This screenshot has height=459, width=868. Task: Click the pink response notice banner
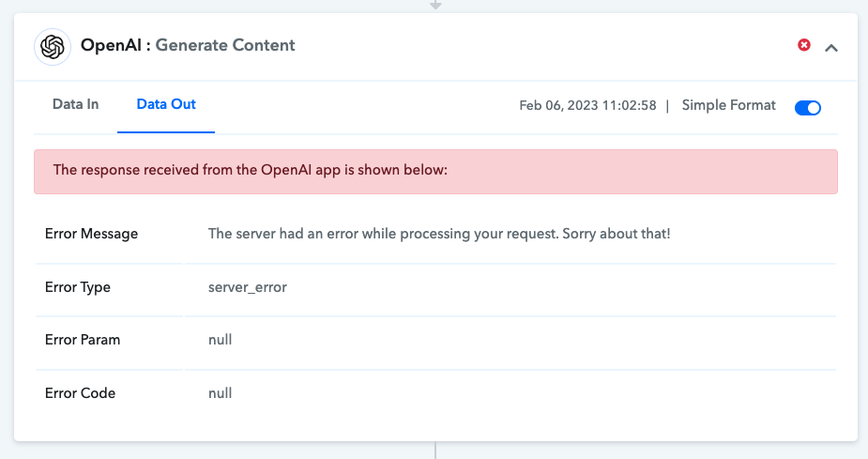click(x=435, y=172)
